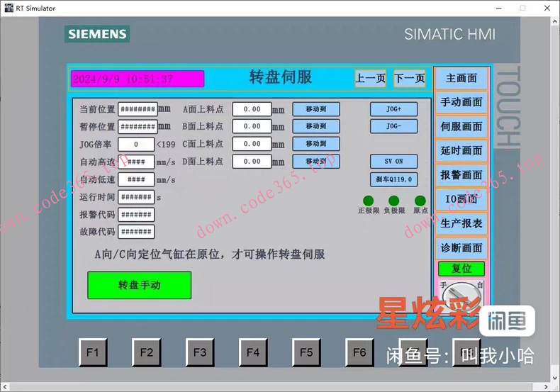The height and width of the screenshot is (392, 560).
Task: Open the 报警画面 alarm screen
Action: pyautogui.click(x=461, y=175)
